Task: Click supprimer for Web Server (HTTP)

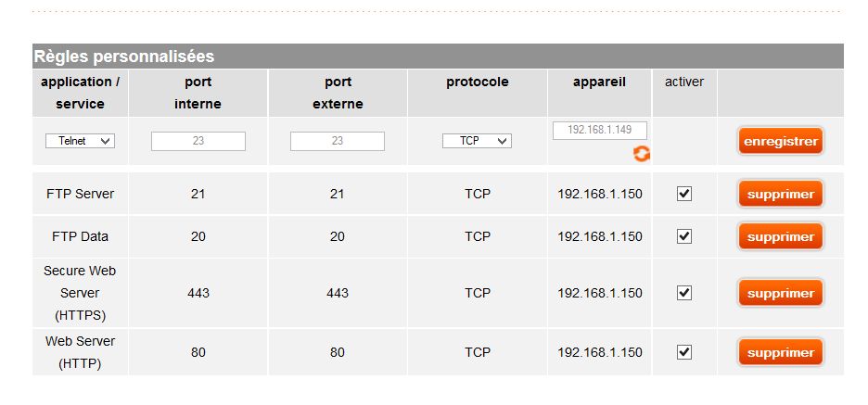Action: pos(780,352)
